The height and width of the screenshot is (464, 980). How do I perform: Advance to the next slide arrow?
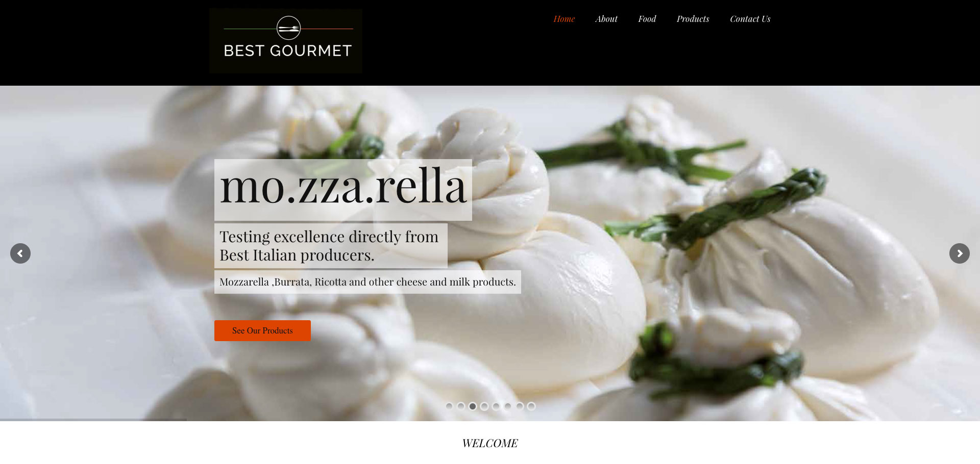(x=960, y=253)
